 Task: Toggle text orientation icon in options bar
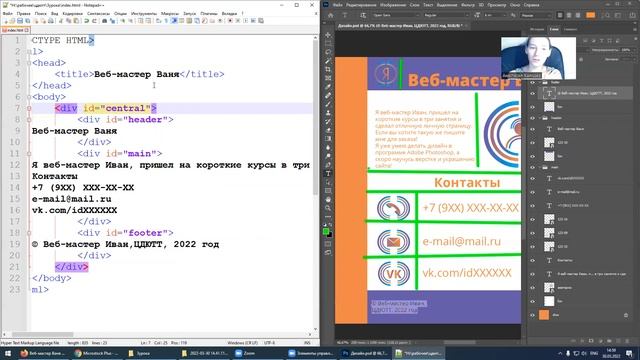point(363,15)
